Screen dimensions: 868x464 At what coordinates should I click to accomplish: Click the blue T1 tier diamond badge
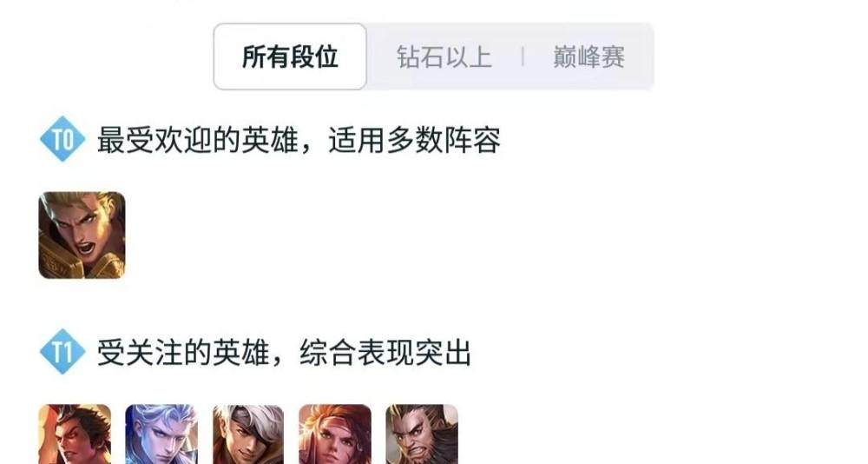pyautogui.click(x=62, y=351)
